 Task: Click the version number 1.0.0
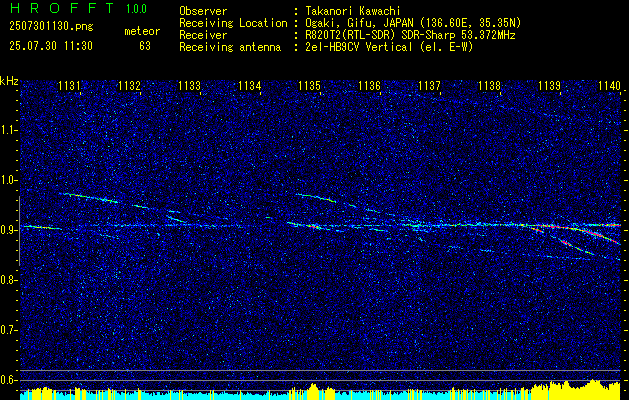[136, 9]
